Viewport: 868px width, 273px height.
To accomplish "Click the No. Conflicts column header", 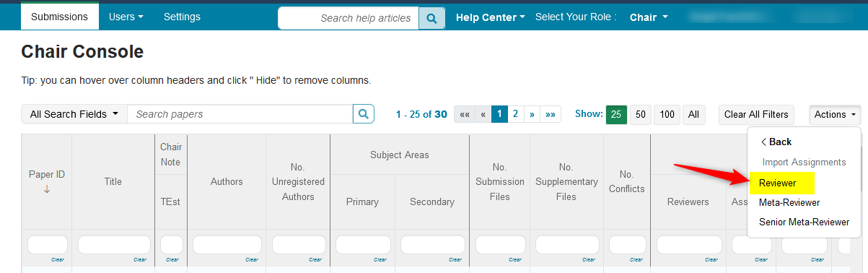I will (x=627, y=182).
